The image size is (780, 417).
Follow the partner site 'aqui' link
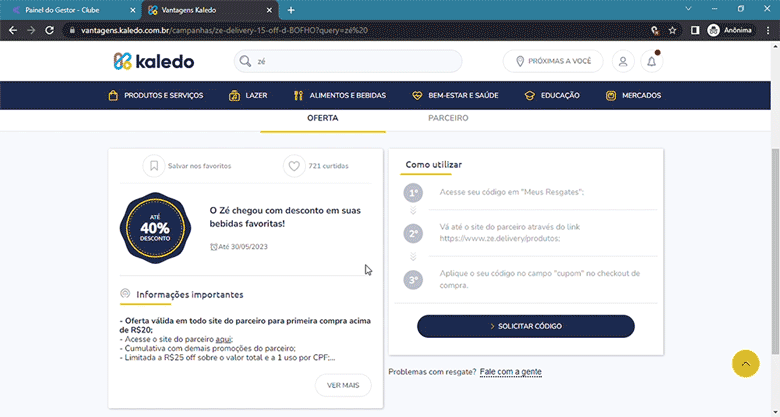pyautogui.click(x=223, y=339)
